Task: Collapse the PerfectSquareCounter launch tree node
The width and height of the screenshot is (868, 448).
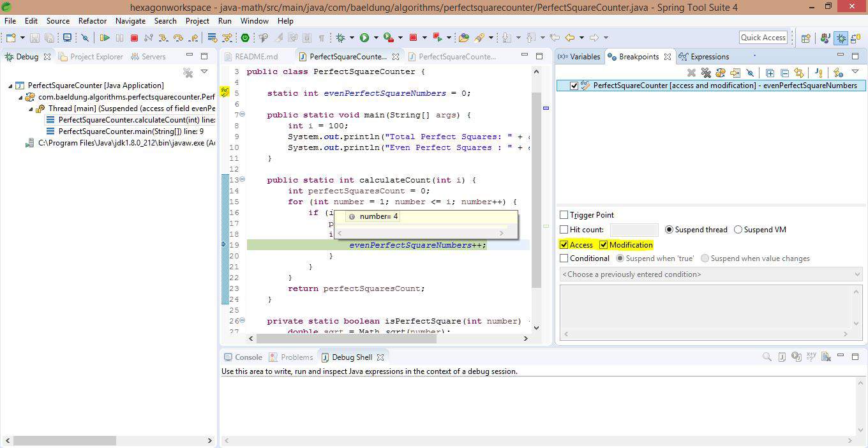Action: (11, 86)
